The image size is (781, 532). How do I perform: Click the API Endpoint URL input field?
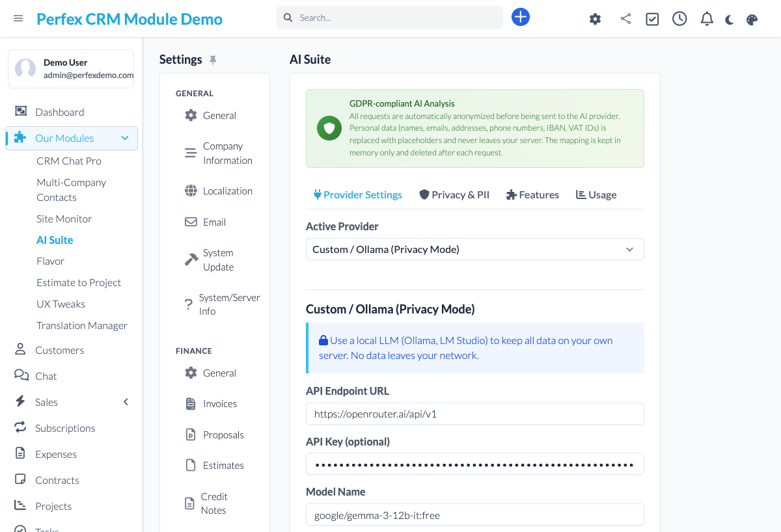[474, 414]
